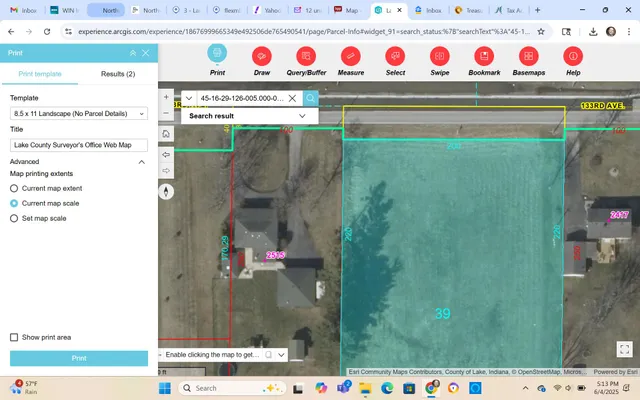Select Set map scale radio option
The image size is (640, 400).
click(x=14, y=217)
